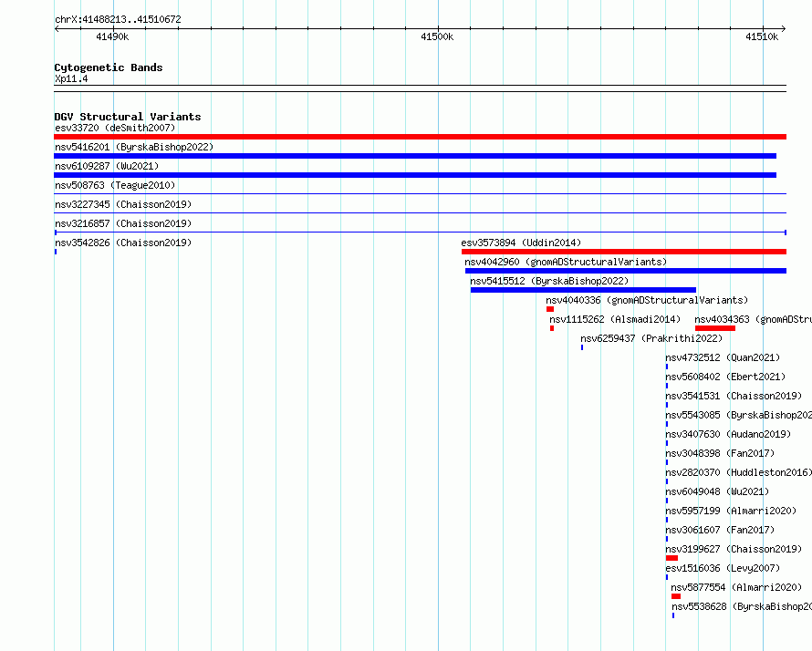
Task: Click the blue nsv6109287 variant bar
Action: coord(415,175)
